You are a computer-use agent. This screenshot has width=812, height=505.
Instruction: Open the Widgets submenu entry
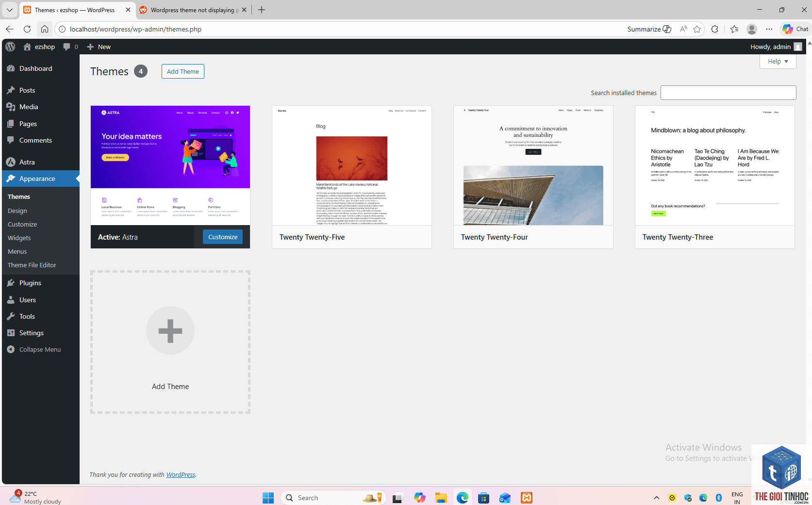pos(19,238)
